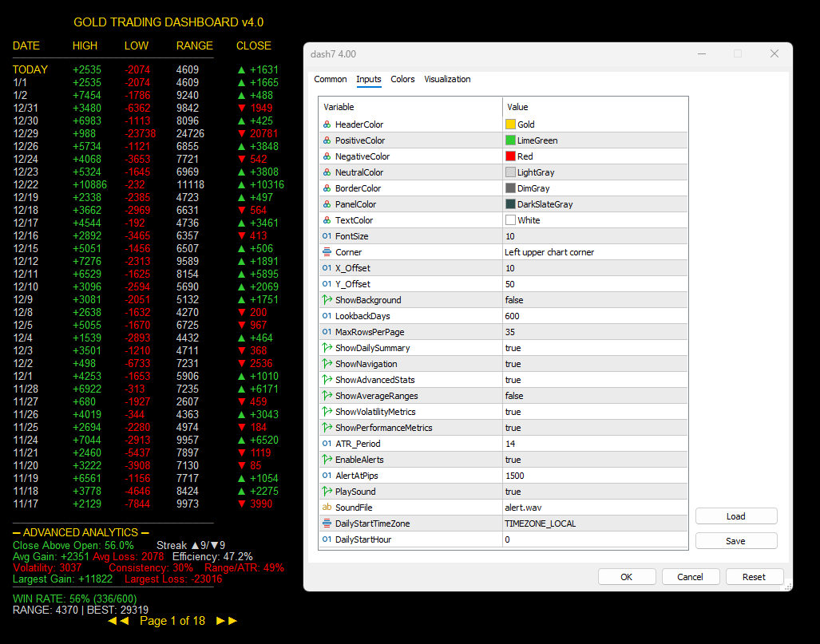Click the Red swatch of NegativeColor
The width and height of the screenshot is (820, 644).
(x=510, y=156)
